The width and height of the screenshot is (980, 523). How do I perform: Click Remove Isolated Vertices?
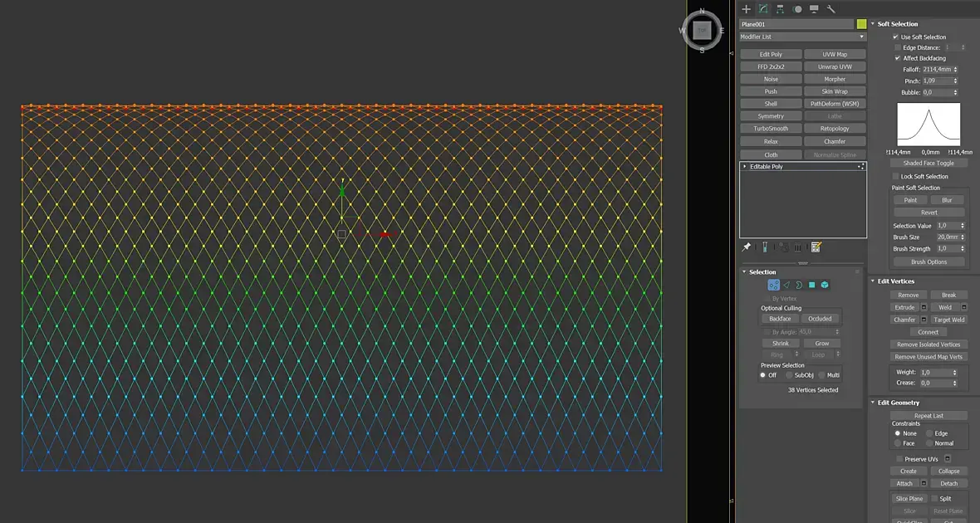point(929,345)
